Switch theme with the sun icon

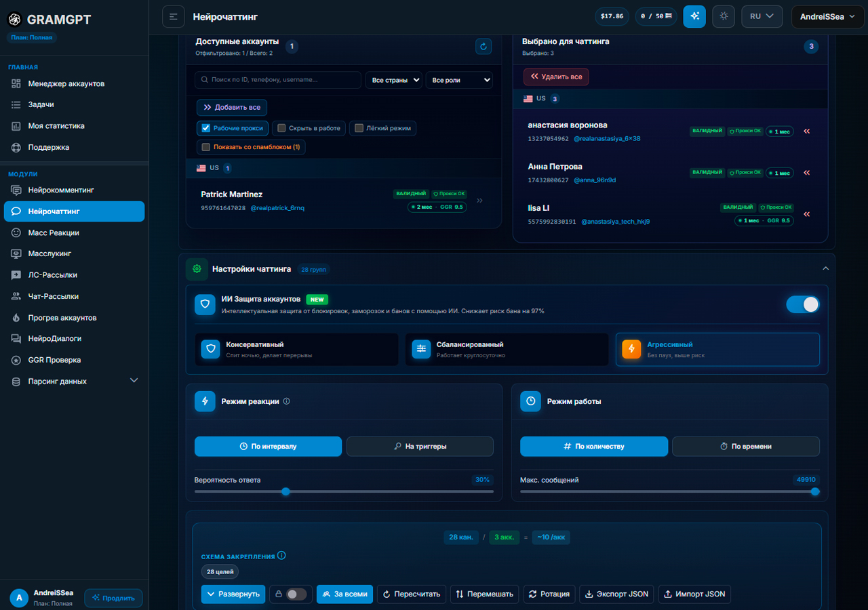(724, 16)
